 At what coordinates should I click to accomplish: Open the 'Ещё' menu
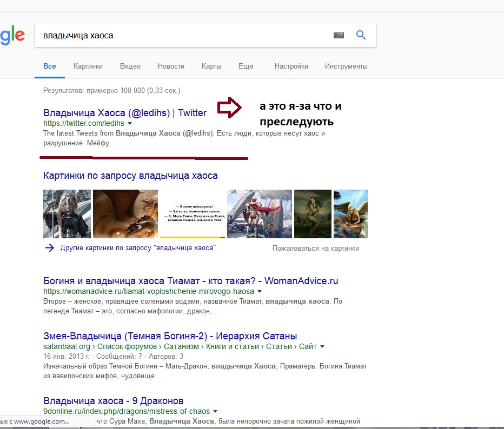(246, 66)
